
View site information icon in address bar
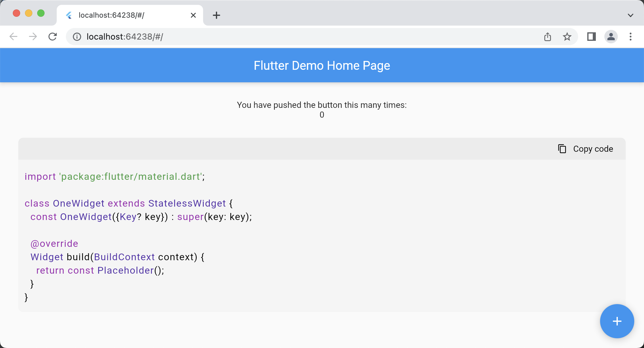tap(77, 37)
